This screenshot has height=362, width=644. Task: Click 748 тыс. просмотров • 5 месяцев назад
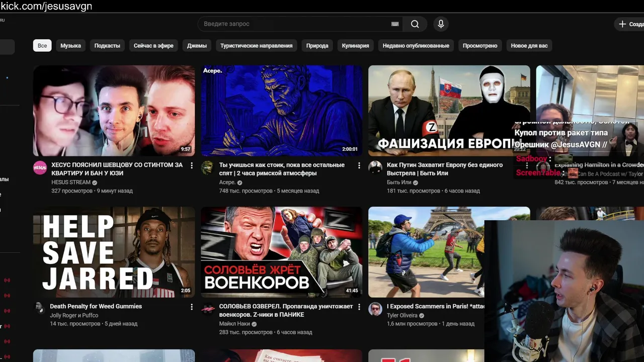[269, 191]
